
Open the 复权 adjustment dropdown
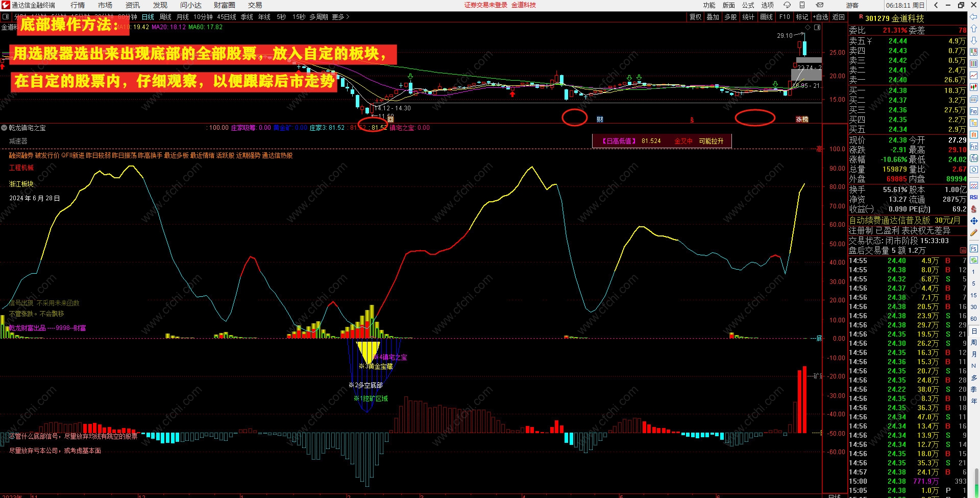696,17
